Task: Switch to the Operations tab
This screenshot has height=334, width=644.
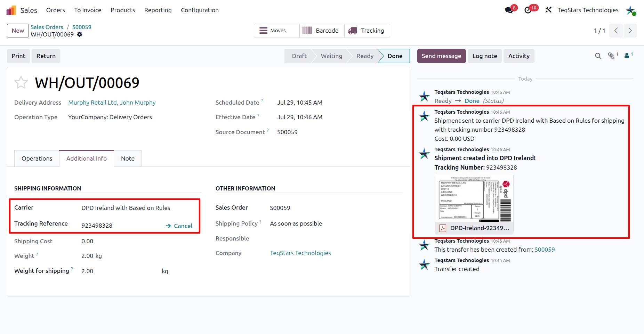Action: click(37, 158)
